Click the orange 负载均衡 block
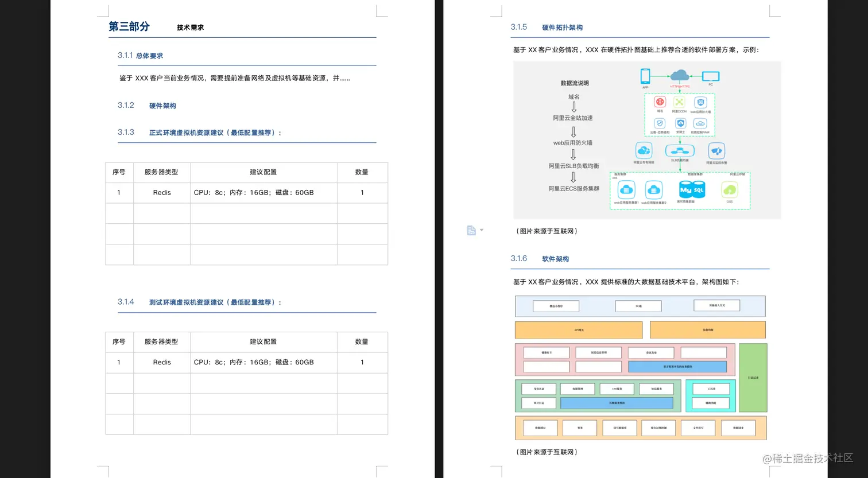The height and width of the screenshot is (478, 868). [x=708, y=330]
